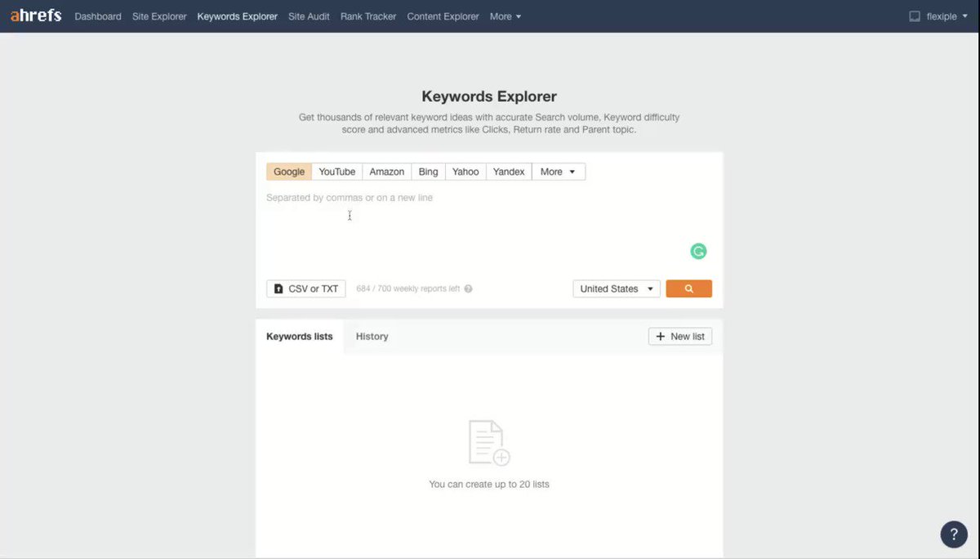Click the empty list document icon
Screen dimensions: 980x559
(x=489, y=443)
